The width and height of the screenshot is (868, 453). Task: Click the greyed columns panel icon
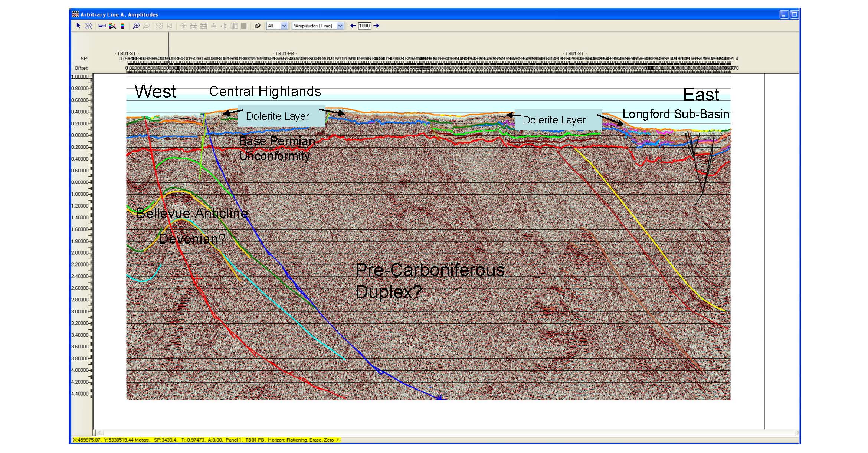pos(234,26)
